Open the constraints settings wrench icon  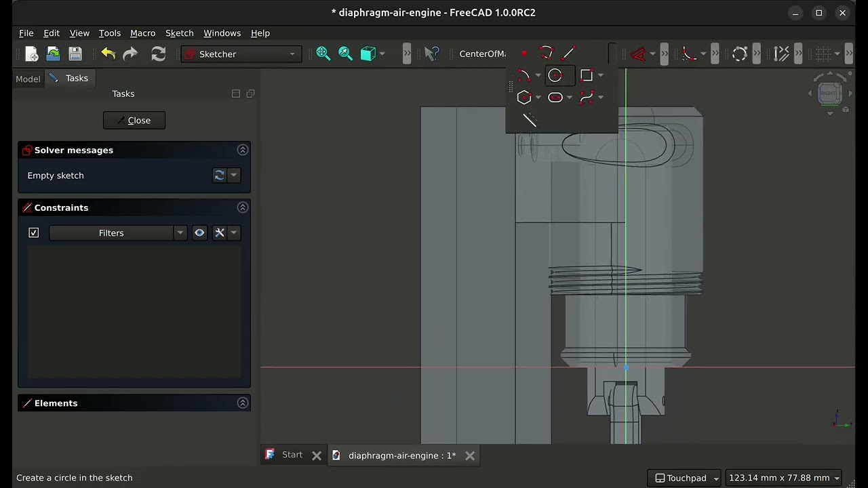click(x=219, y=232)
